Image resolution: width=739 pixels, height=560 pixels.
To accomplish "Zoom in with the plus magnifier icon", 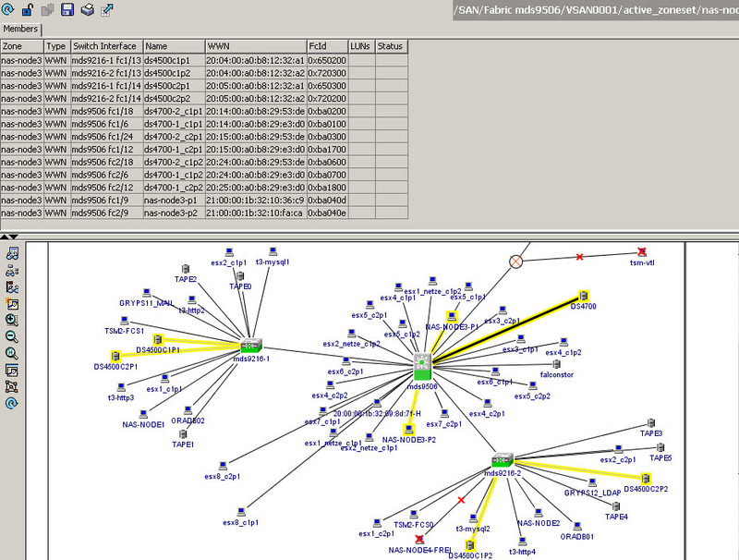I will (12, 320).
